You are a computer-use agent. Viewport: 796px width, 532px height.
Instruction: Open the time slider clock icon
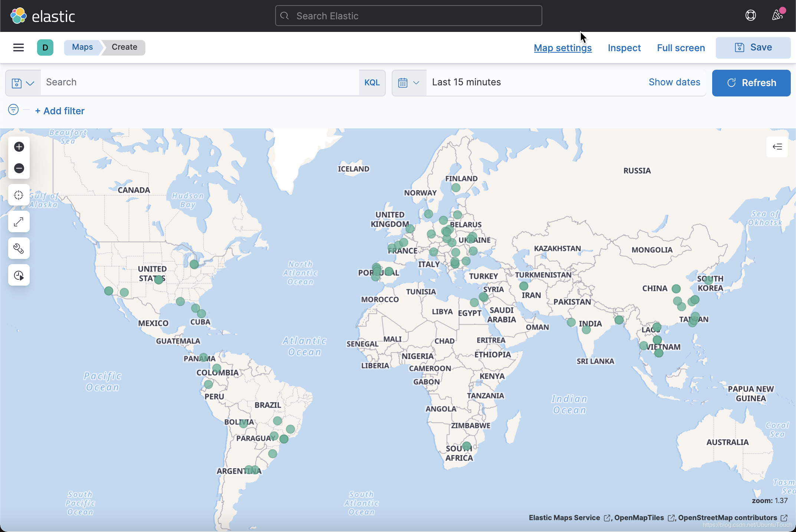[19, 275]
